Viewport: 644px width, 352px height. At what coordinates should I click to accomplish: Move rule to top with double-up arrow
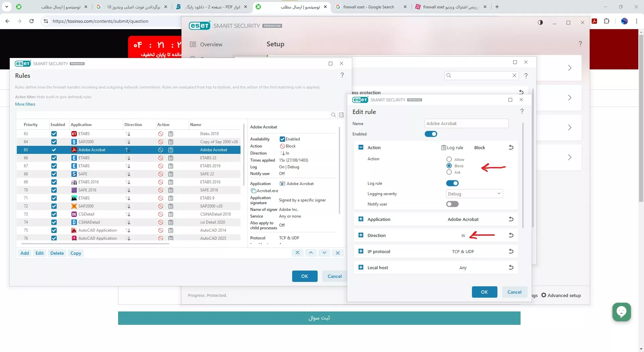(x=298, y=253)
